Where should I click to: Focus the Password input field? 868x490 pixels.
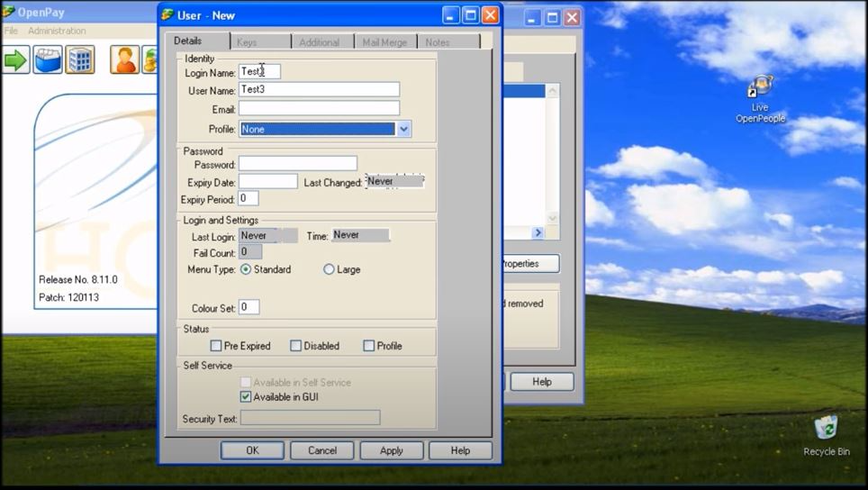pyautogui.click(x=298, y=163)
